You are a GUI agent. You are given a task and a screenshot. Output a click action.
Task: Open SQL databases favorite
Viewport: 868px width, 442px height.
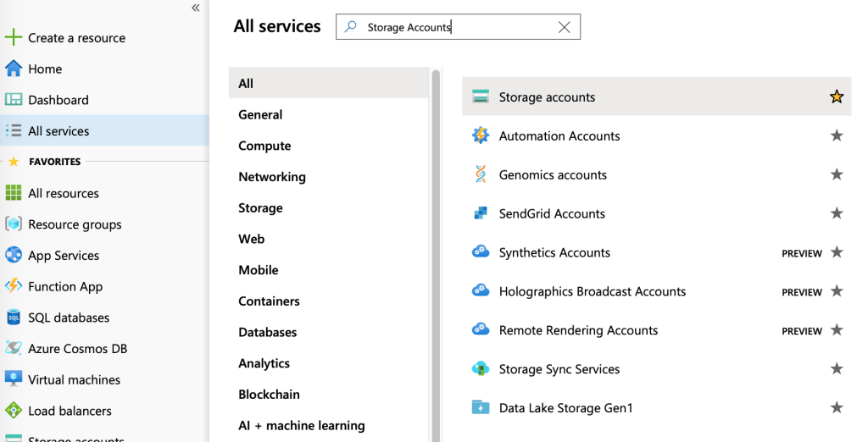(x=69, y=318)
